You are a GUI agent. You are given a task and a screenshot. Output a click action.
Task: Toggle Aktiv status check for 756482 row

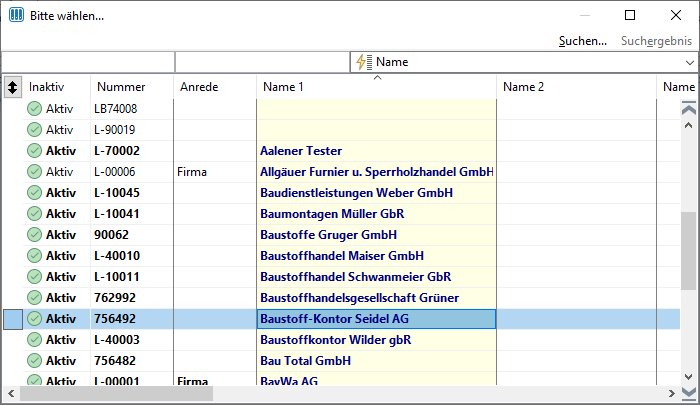coord(34,361)
